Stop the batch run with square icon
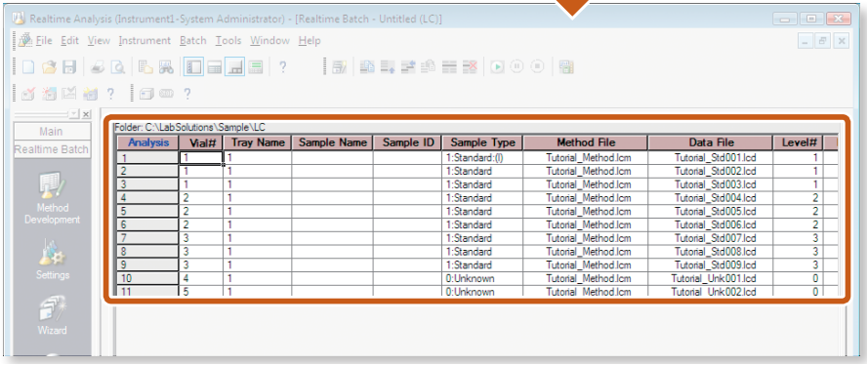The height and width of the screenshot is (365, 868). (x=537, y=67)
